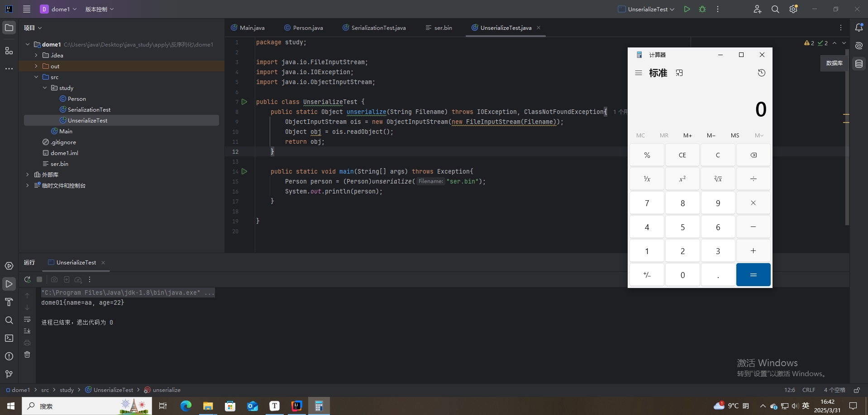
Task: Open Windows Start menu
Action: [x=11, y=406]
